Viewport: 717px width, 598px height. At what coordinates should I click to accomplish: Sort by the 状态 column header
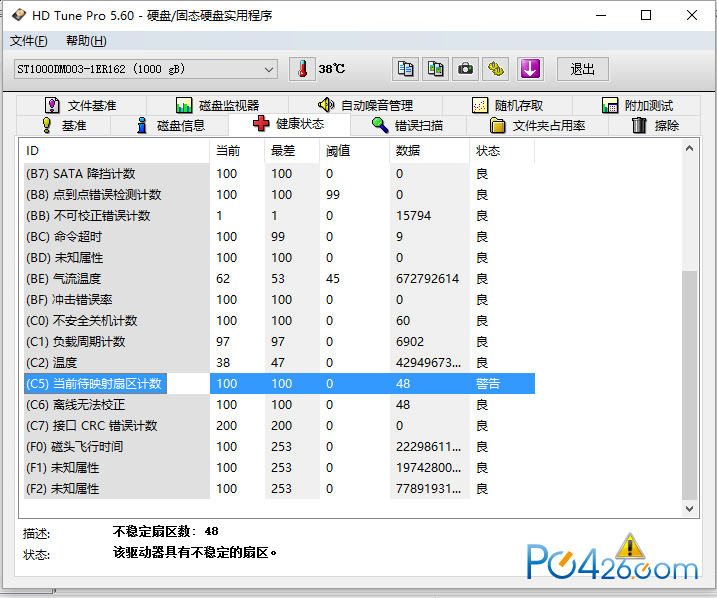click(x=502, y=151)
